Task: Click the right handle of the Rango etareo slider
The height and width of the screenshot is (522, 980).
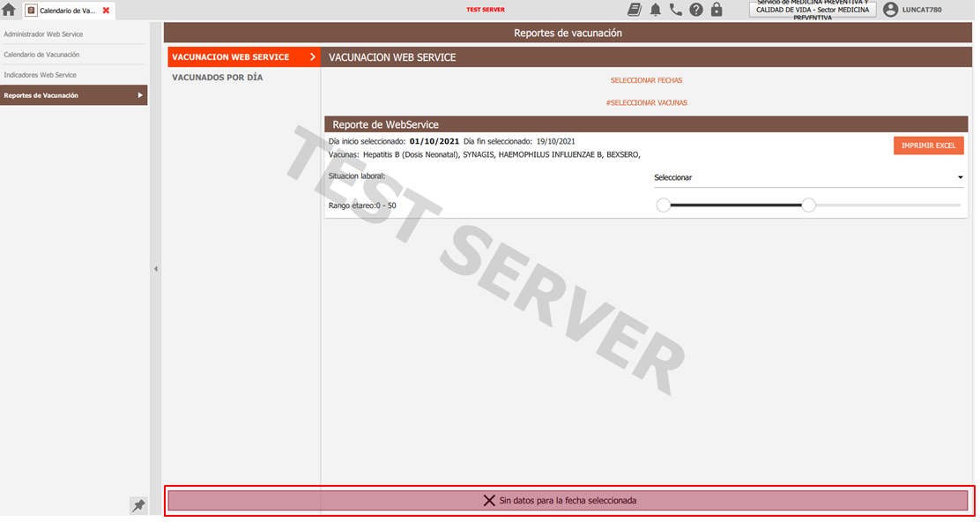Action: (x=808, y=205)
